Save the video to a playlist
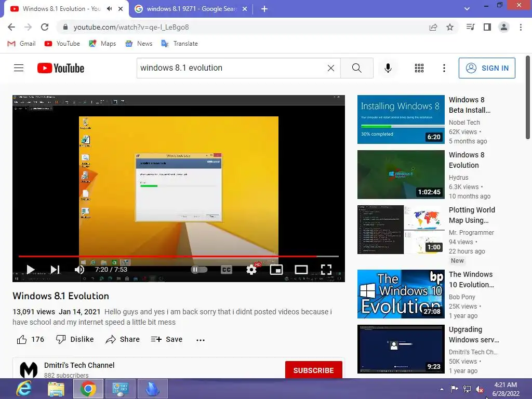The width and height of the screenshot is (532, 399). (x=167, y=339)
